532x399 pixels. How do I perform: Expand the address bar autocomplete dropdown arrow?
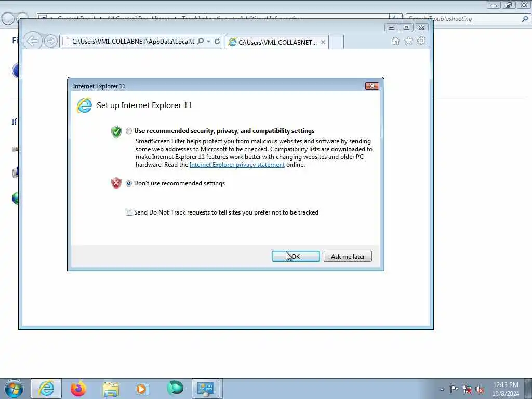point(208,42)
